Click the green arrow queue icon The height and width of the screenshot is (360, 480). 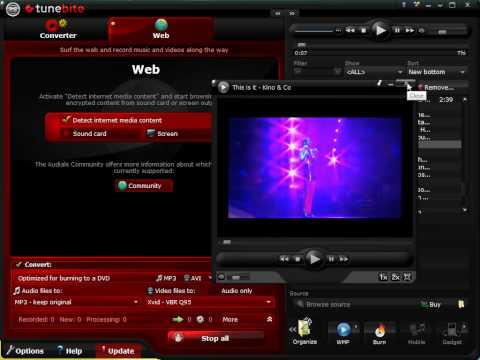[x=178, y=319]
